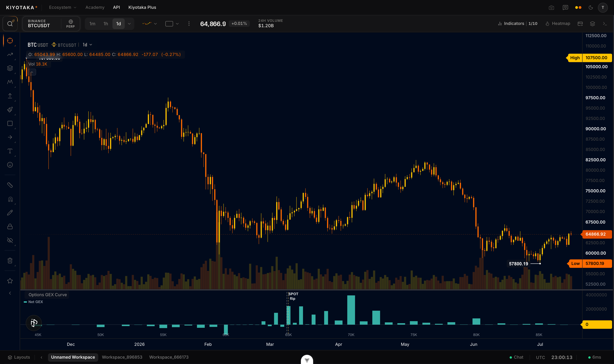The height and width of the screenshot is (364, 614).
Task: Open the Academy menu item
Action: coord(95,7)
